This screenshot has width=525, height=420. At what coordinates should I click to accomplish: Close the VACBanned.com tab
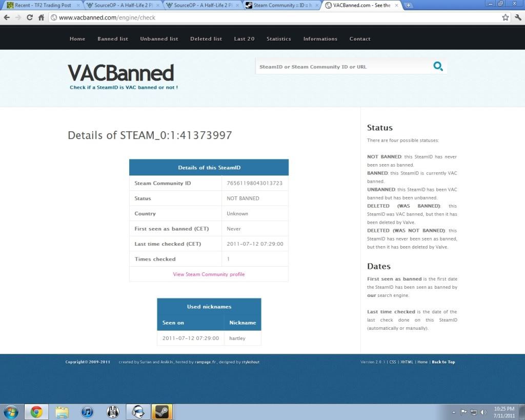point(396,5)
